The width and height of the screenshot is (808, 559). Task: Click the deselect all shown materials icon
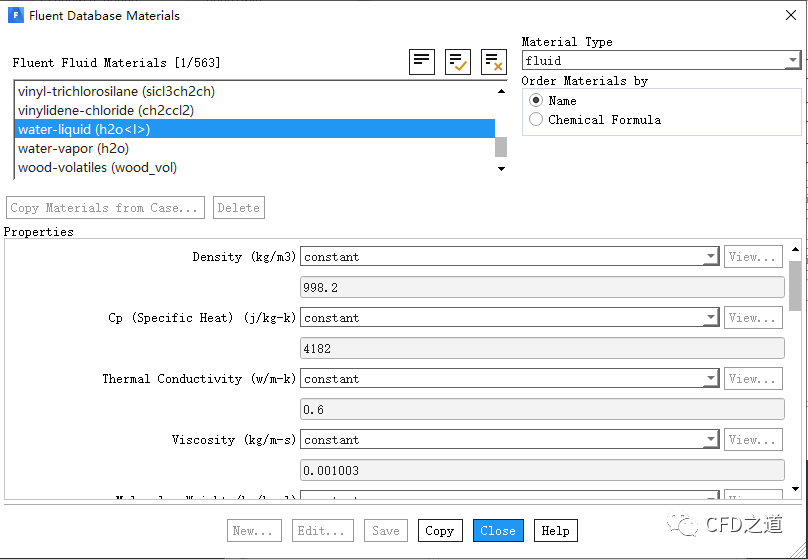pos(493,62)
